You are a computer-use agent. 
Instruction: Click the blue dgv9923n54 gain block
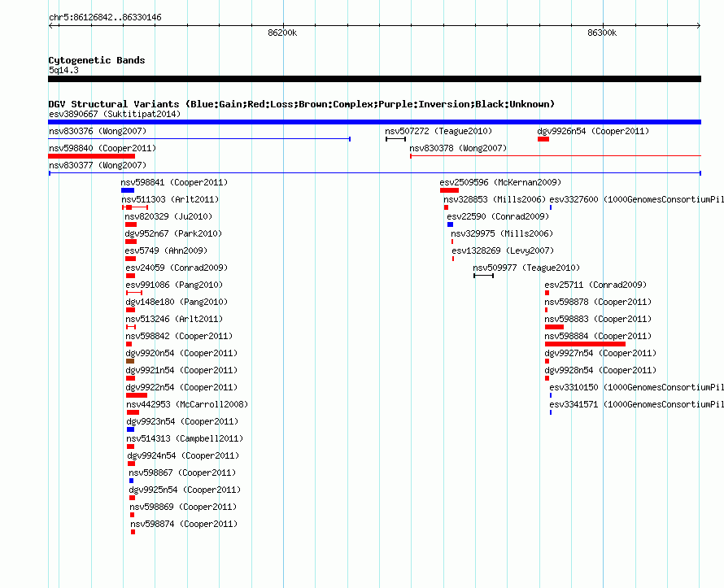click(130, 429)
